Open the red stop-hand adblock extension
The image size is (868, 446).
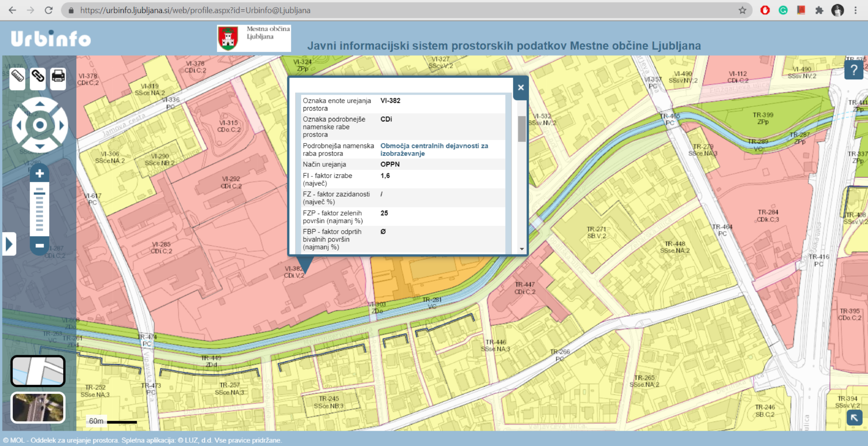click(x=765, y=10)
